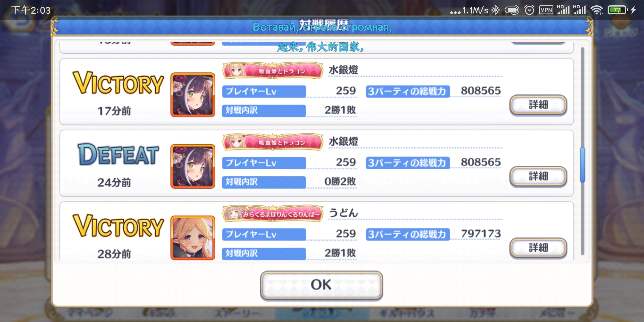Tap the 吸血姫とドラゴン title badge in the defeat row
644x322 pixels.
(273, 142)
